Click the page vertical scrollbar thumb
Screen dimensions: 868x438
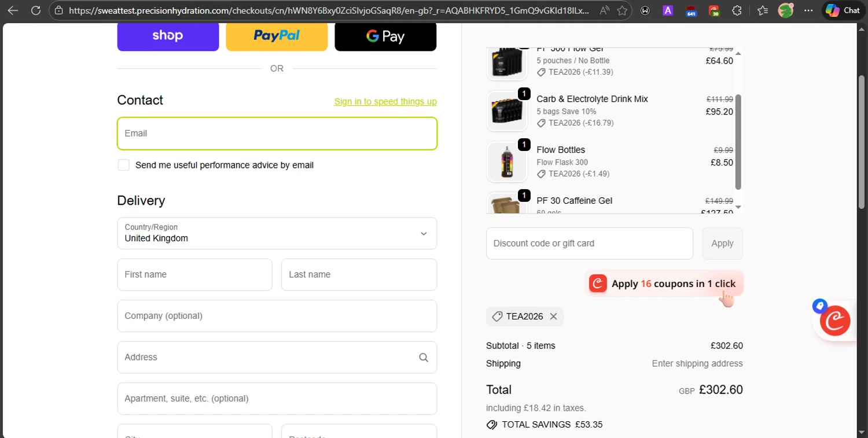click(862, 142)
